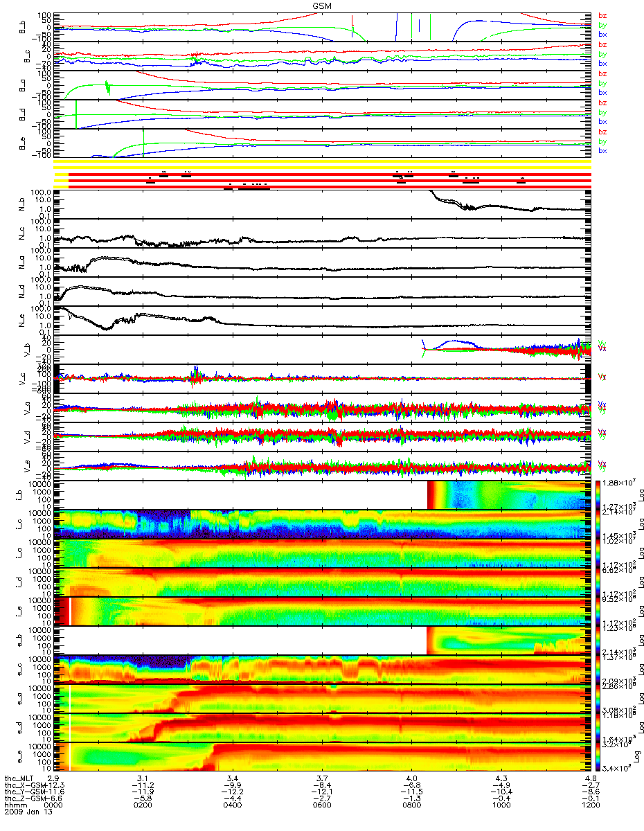Viewport: 644px width, 831px height.
Task: Click the blue bx legend in B_b panel
Action: point(602,35)
